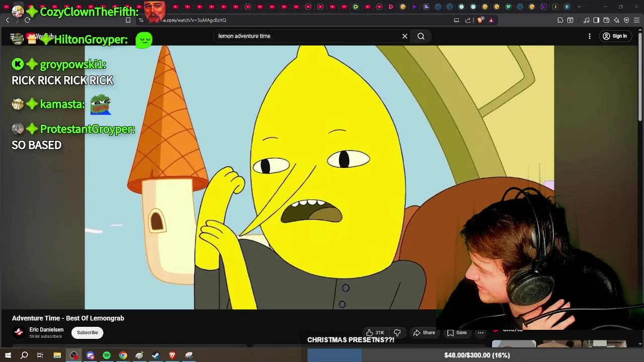Open Brave Wallet icon
Screen dimensions: 644x362
click(606, 20)
